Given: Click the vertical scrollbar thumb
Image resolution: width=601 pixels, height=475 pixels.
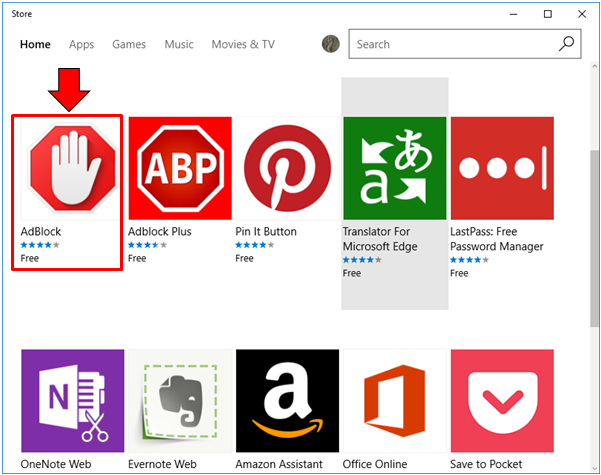Looking at the screenshot, I should coord(594,240).
